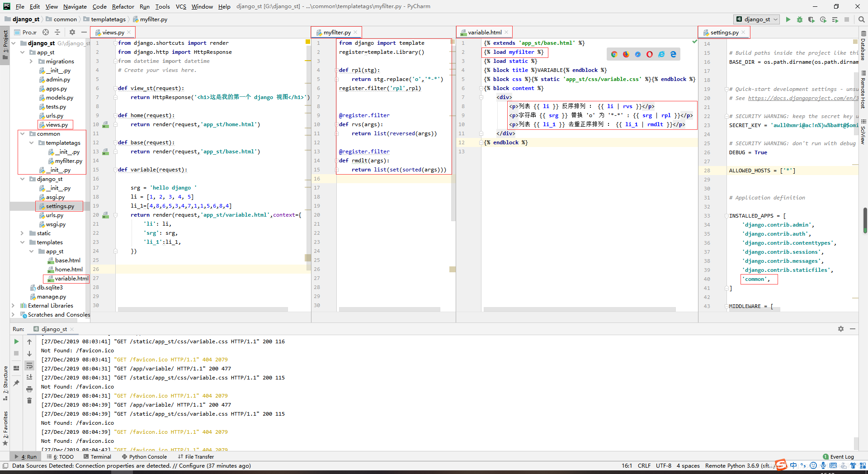
Task: Stop the process via the toolbar stop square
Action: point(847,19)
